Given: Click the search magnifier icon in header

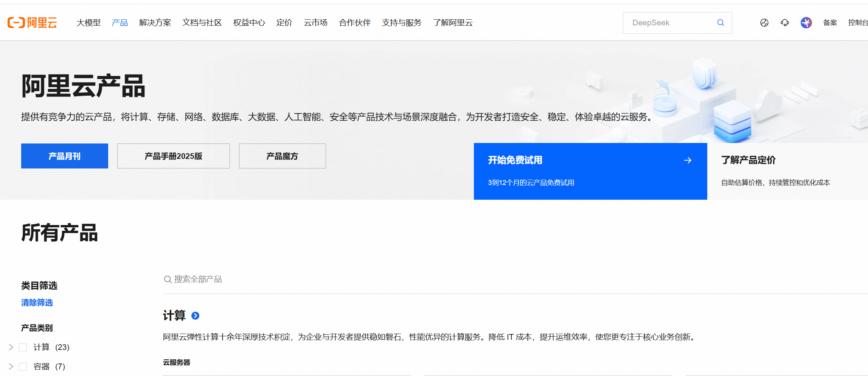Looking at the screenshot, I should pyautogui.click(x=720, y=23).
